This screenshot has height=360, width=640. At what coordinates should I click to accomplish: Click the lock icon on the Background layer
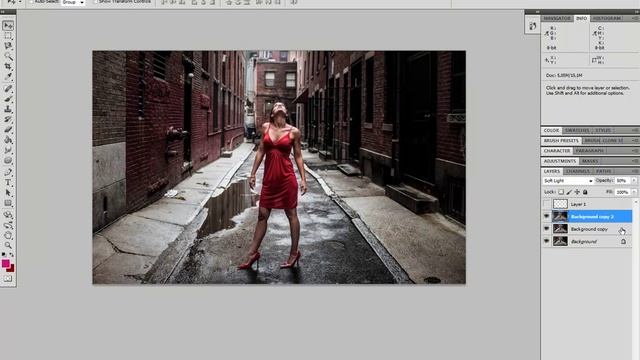coord(623,242)
